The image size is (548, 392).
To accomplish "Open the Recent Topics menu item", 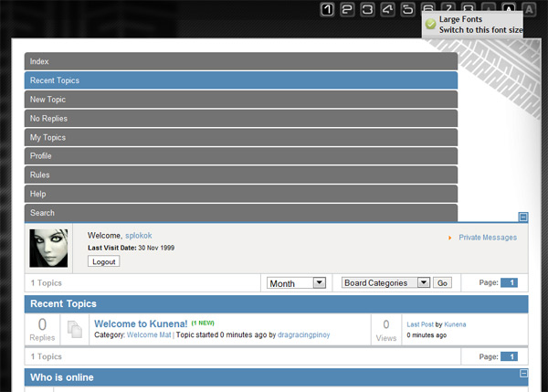I will click(x=240, y=80).
